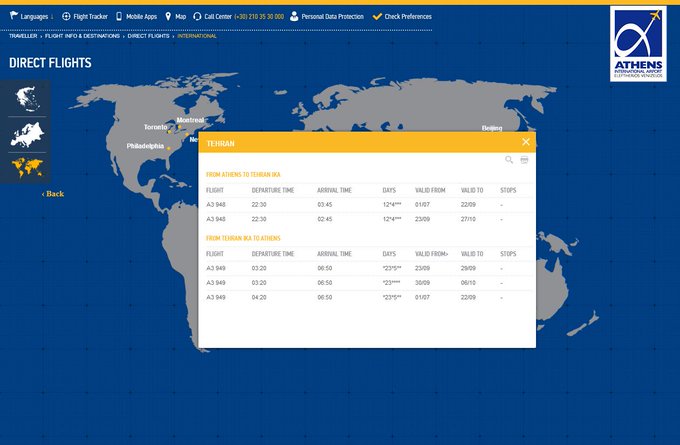The height and width of the screenshot is (445, 680).
Task: Select Montreal on the map
Action: (190, 120)
